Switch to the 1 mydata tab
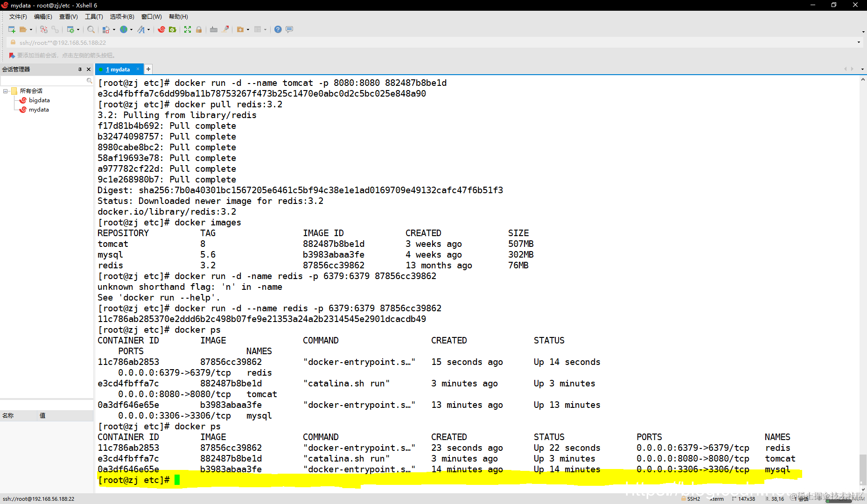Image resolution: width=867 pixels, height=504 pixels. [x=119, y=70]
